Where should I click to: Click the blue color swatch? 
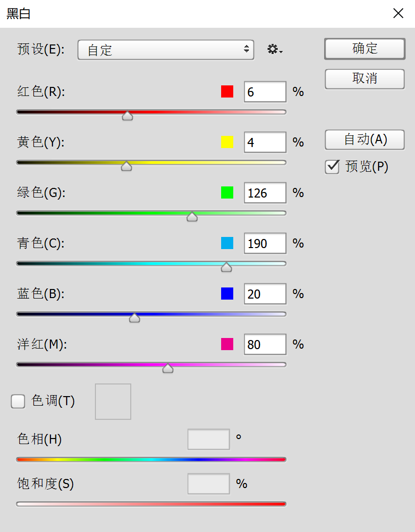227,294
